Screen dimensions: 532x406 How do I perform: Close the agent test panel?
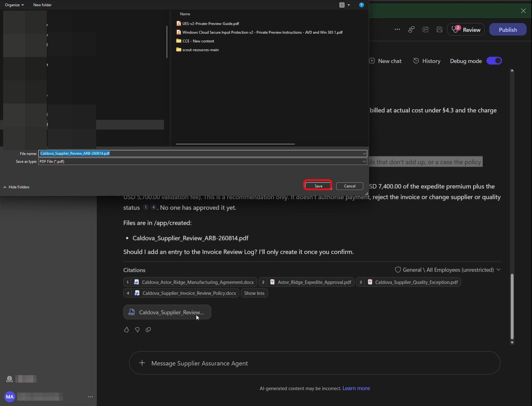point(523,11)
